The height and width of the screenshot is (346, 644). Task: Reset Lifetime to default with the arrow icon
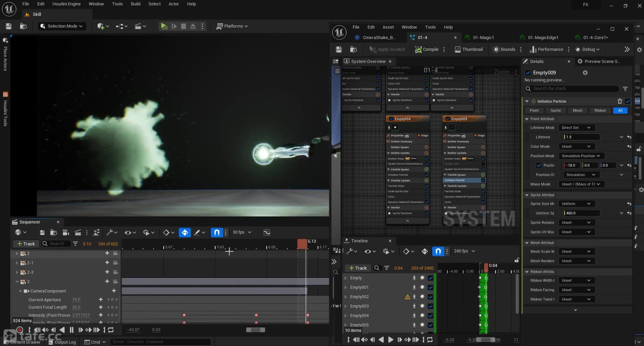(x=629, y=137)
